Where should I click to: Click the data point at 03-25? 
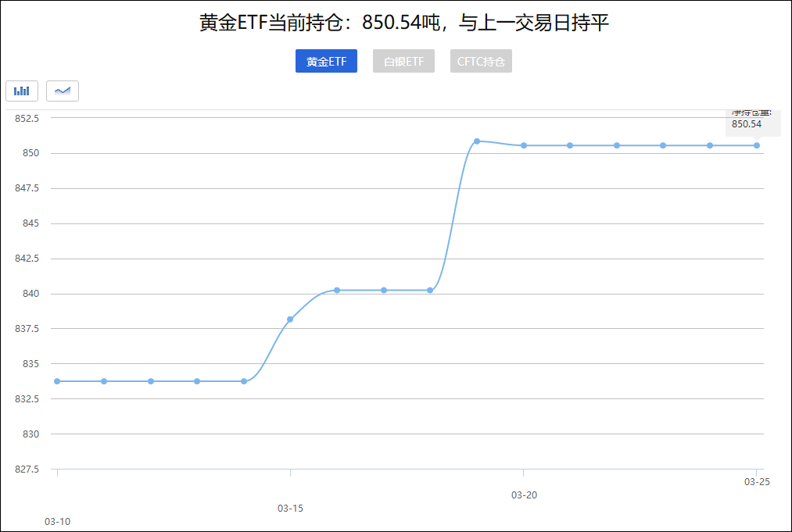coord(757,145)
